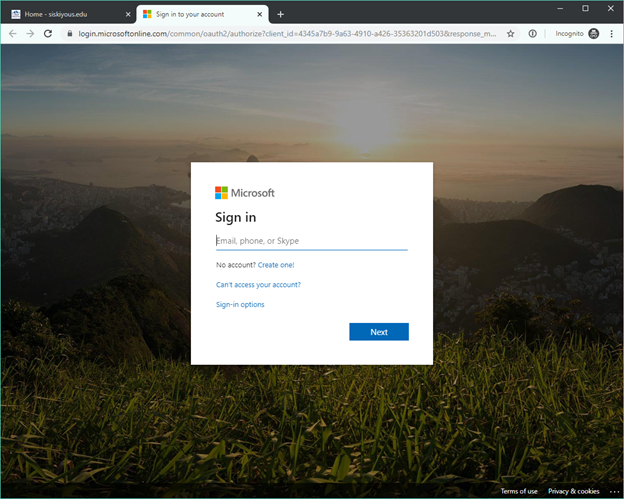Focus the Email, phone, or Skype field
The width and height of the screenshot is (624, 499).
pyautogui.click(x=312, y=241)
